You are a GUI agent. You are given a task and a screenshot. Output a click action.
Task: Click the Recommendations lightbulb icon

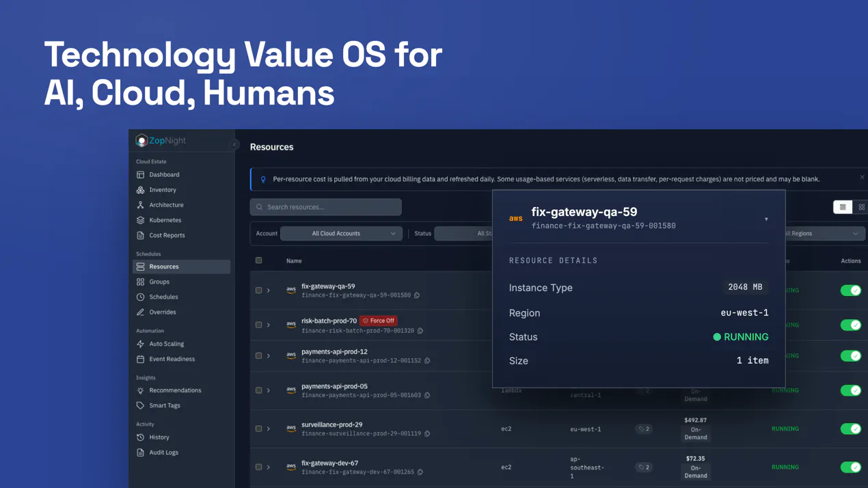point(140,390)
